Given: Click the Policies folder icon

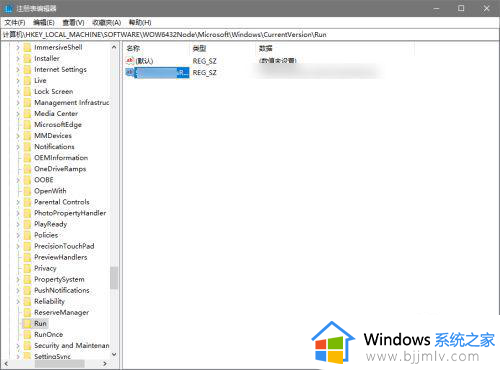Looking at the screenshot, I should pos(27,235).
